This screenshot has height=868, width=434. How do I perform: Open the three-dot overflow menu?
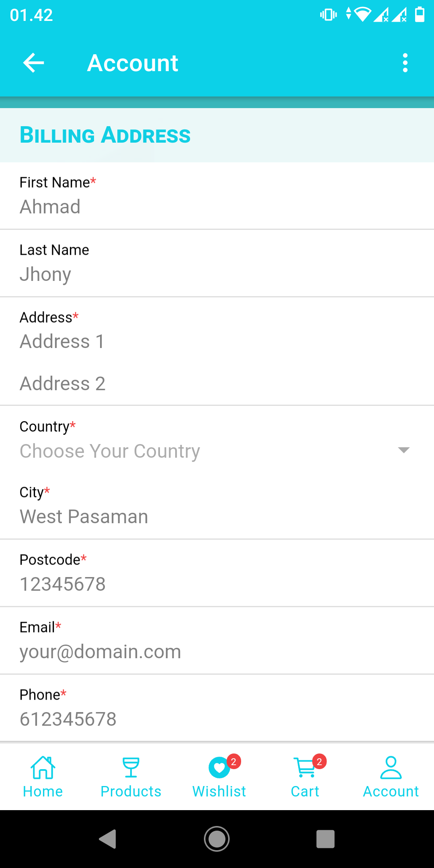point(405,63)
